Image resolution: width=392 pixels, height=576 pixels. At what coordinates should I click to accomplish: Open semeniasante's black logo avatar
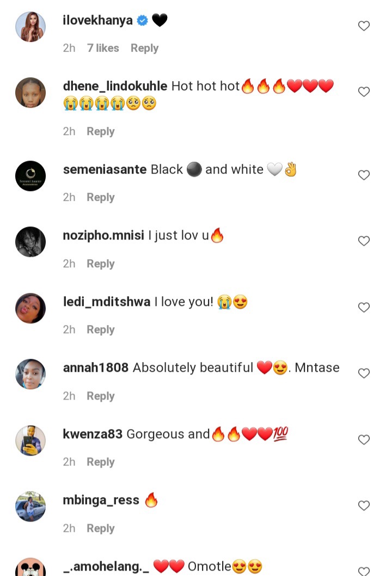(x=30, y=176)
